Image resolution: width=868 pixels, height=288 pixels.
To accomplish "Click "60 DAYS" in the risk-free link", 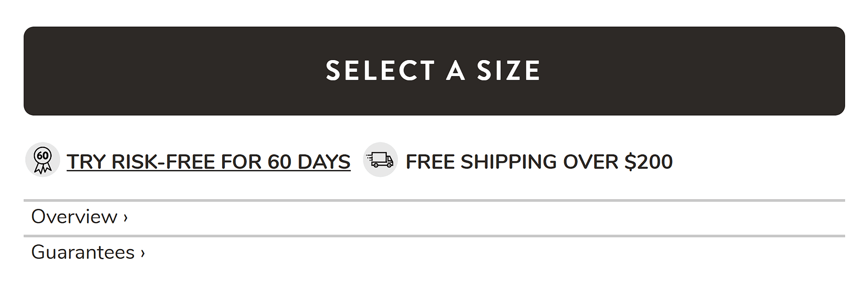I will (x=309, y=162).
